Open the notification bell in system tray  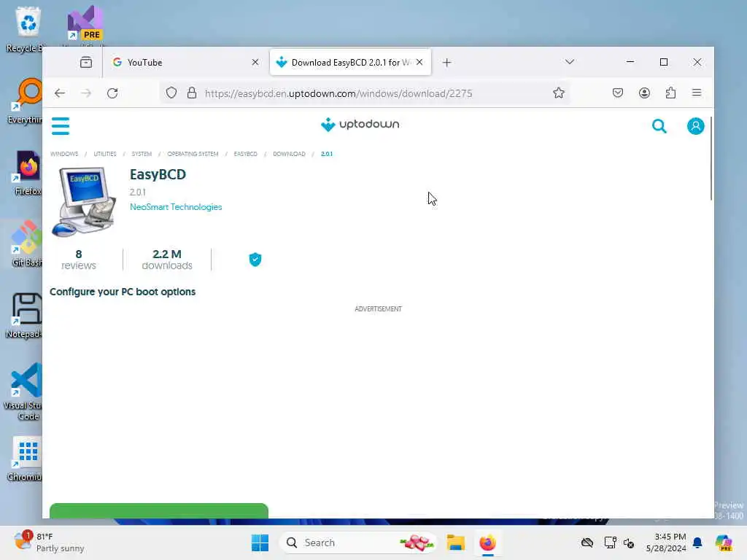pyautogui.click(x=697, y=542)
